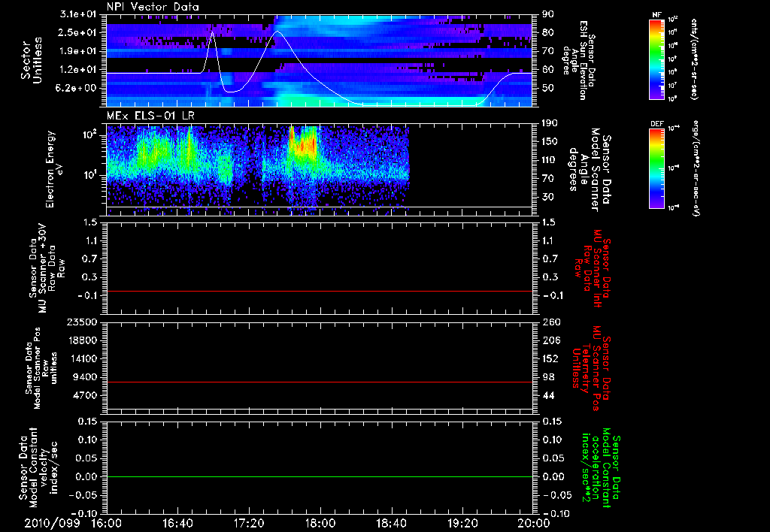Click the 18:00 time axis label
The image size is (770, 532).
(x=320, y=523)
